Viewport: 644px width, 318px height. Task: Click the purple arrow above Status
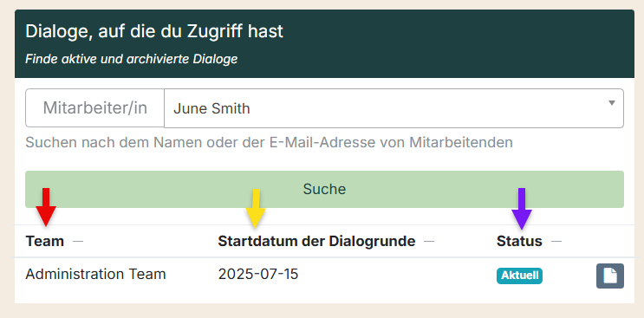pyautogui.click(x=522, y=209)
